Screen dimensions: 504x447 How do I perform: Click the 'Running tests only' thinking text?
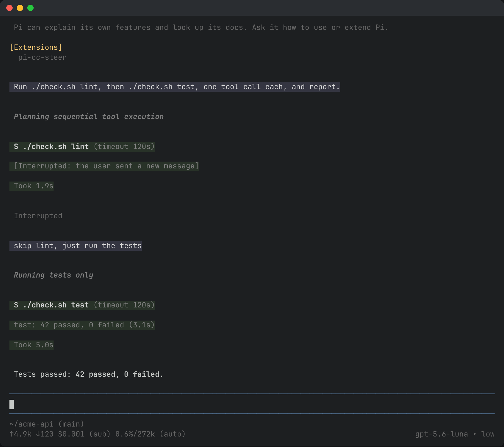point(54,275)
